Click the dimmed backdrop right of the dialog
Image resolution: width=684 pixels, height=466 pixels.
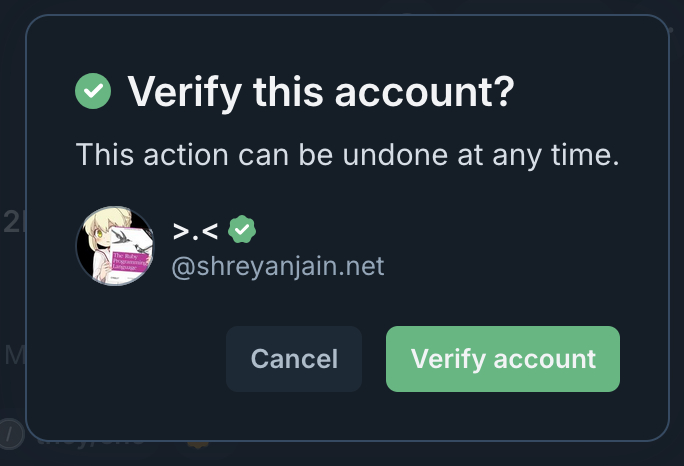tap(677, 230)
